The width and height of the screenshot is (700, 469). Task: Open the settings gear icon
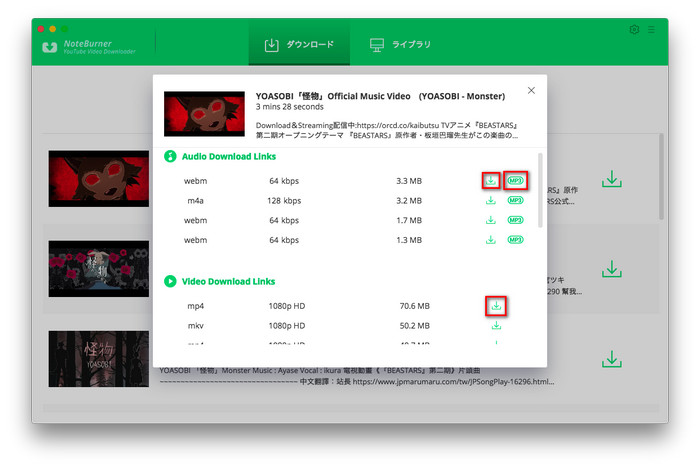[x=634, y=29]
